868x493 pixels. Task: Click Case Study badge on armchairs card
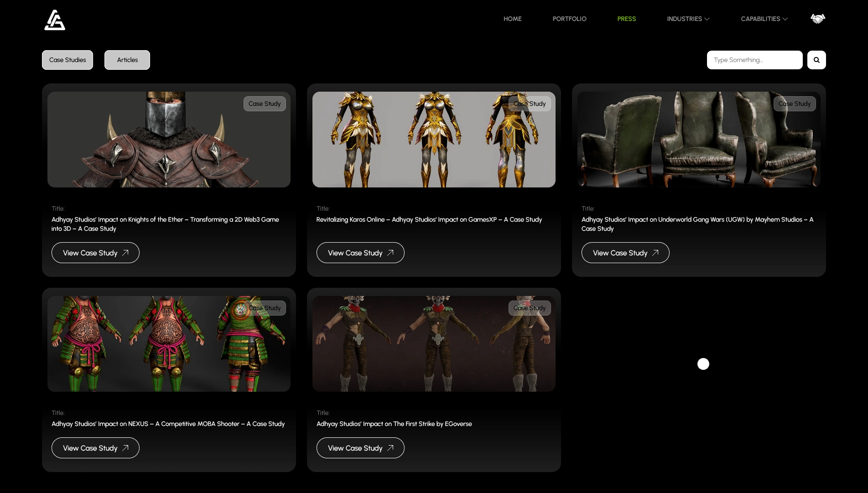[x=795, y=104]
